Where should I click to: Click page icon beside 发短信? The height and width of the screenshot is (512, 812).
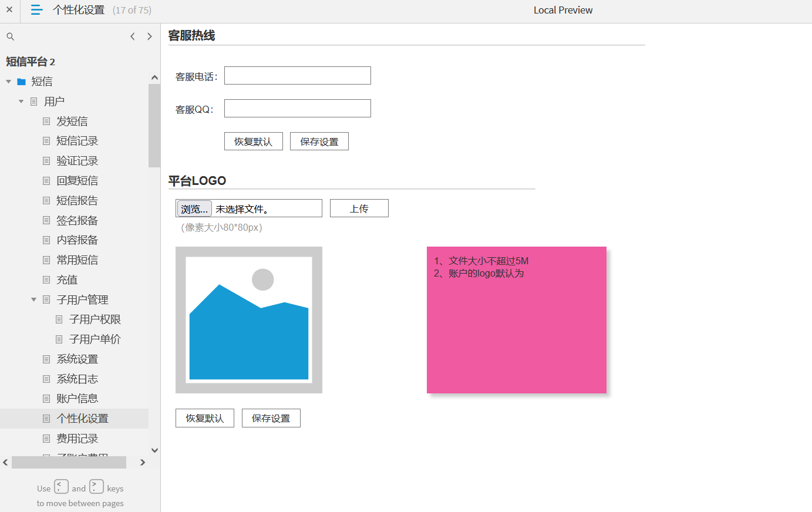coord(46,121)
